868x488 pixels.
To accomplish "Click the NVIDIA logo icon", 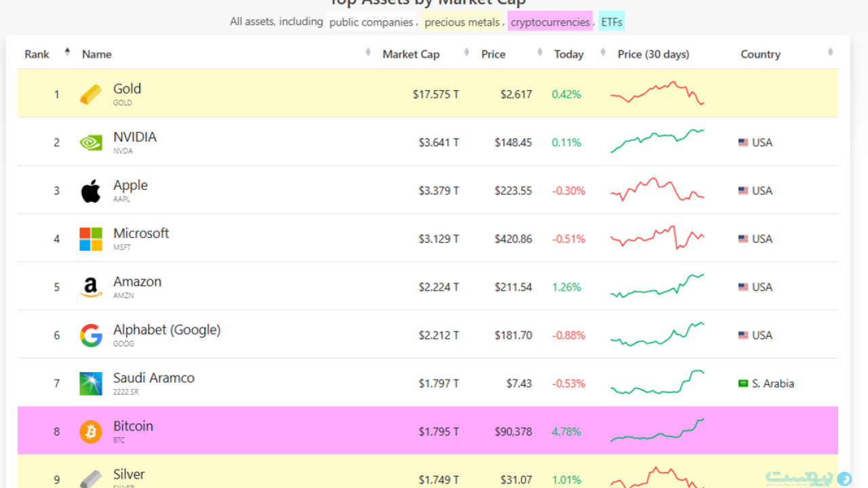I will click(x=91, y=142).
